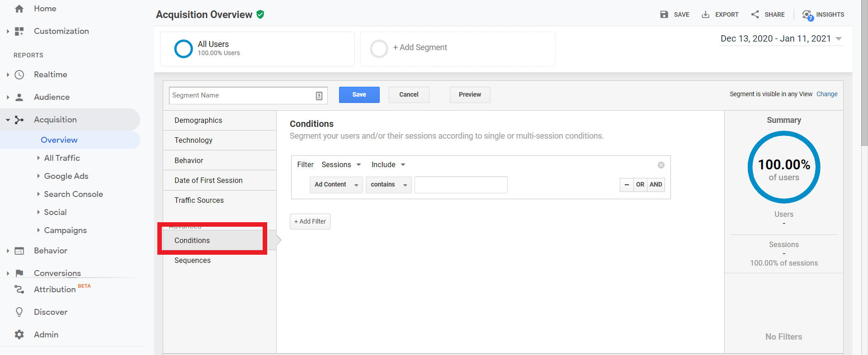Select the Demographics tab

[x=220, y=121]
